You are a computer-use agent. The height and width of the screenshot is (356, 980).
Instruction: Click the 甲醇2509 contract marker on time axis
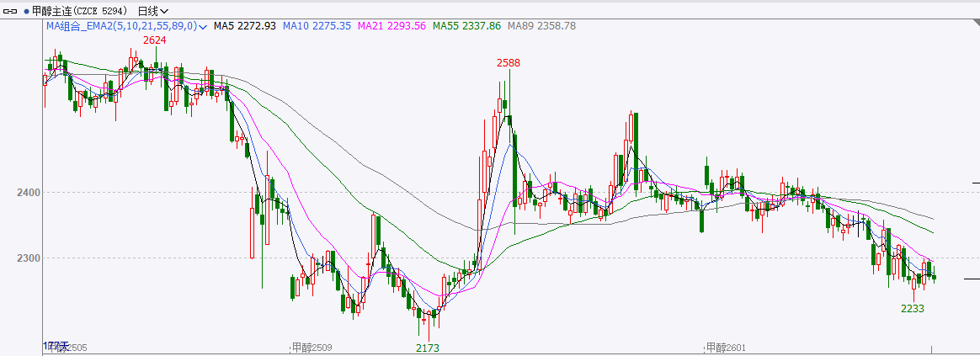[x=312, y=348]
